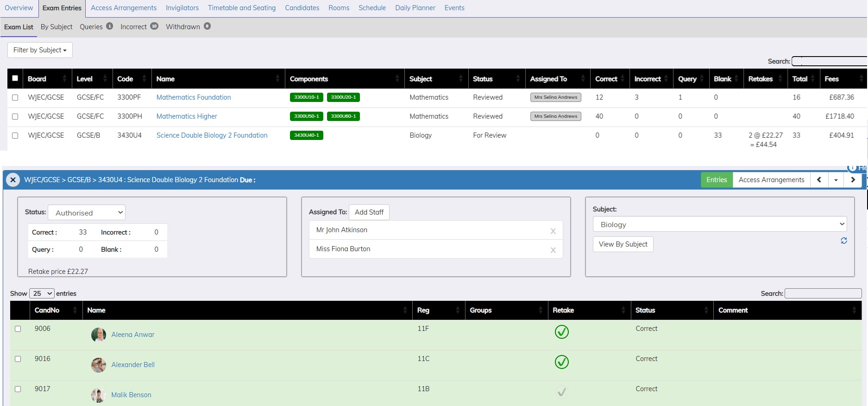
Task: Toggle retake tick for Aleena Anwar
Action: 561,332
